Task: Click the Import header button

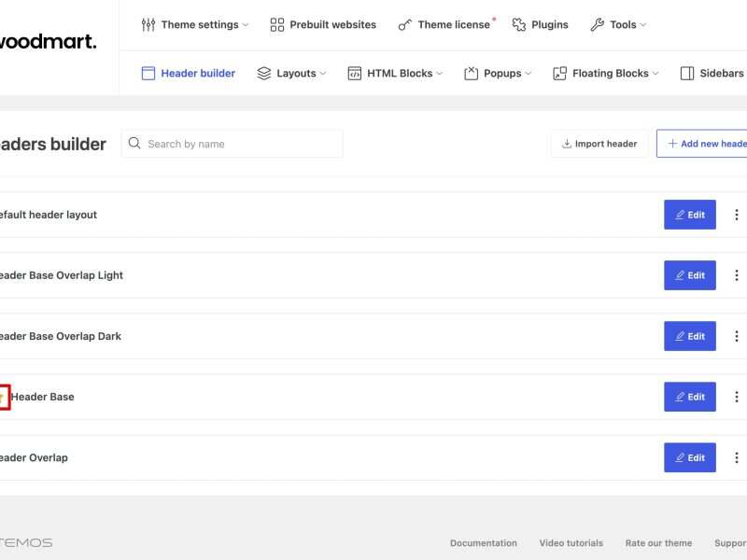Action: (x=599, y=144)
